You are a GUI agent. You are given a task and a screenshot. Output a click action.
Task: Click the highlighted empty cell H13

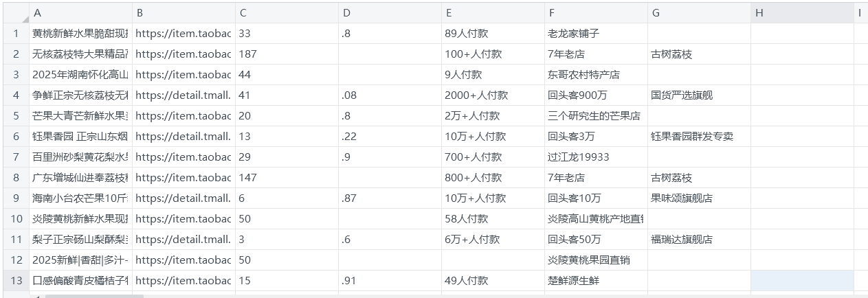(802, 280)
